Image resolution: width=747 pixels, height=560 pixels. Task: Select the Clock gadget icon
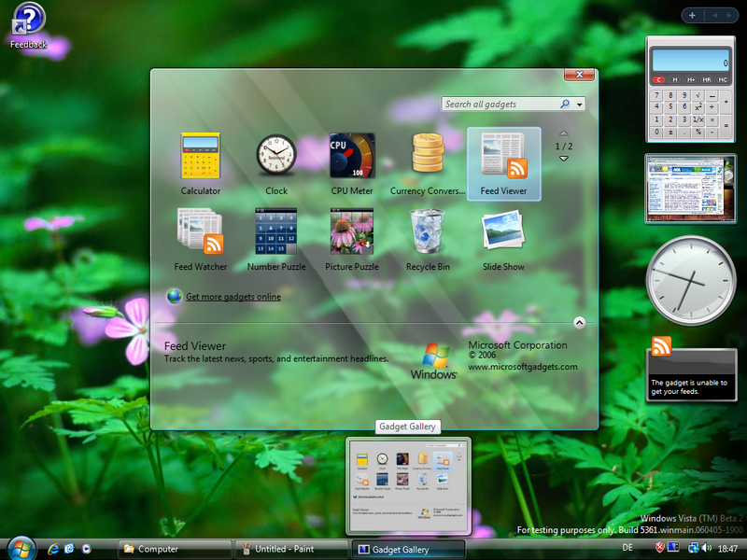click(276, 157)
